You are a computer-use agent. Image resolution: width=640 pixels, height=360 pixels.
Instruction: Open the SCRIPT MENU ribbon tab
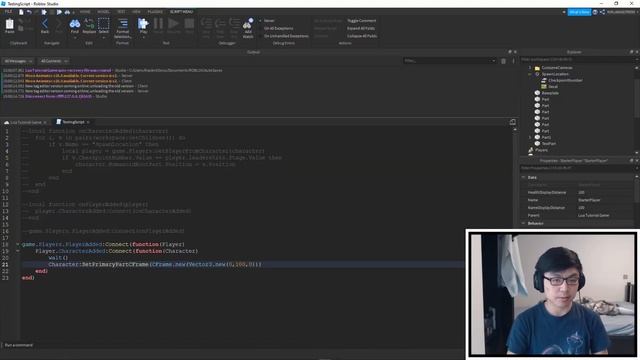(181, 12)
